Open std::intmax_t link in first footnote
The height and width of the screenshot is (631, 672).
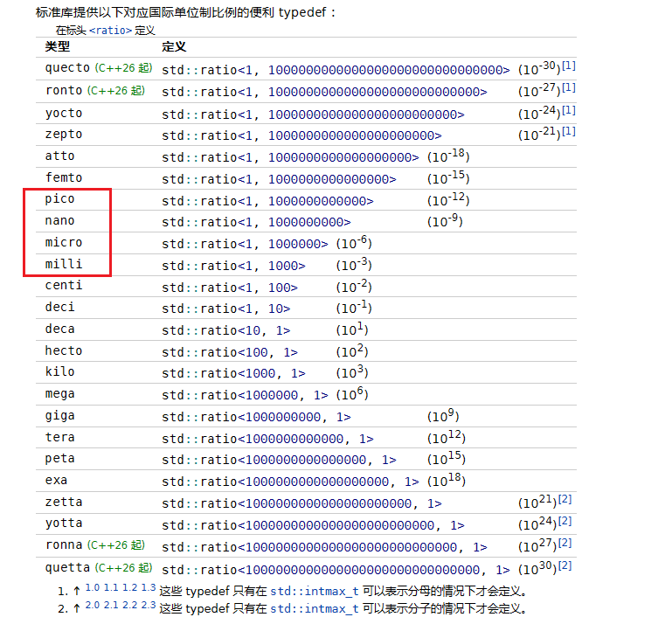[x=314, y=591]
